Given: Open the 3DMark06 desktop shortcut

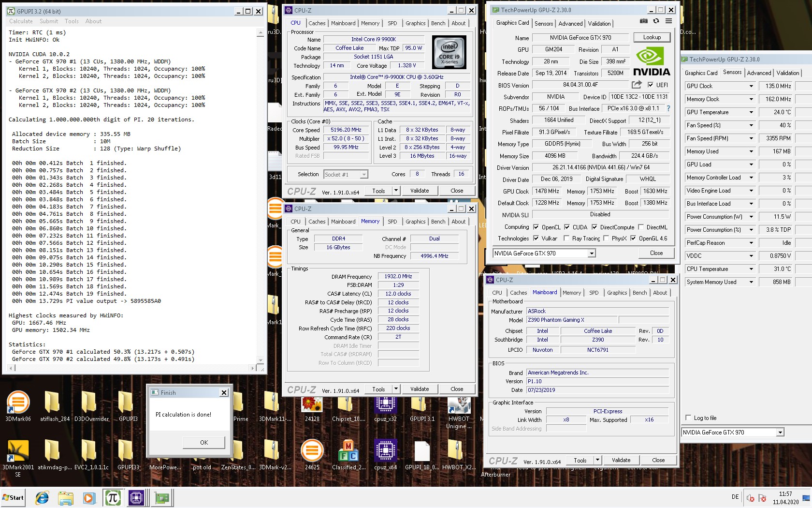Looking at the screenshot, I should (18, 407).
